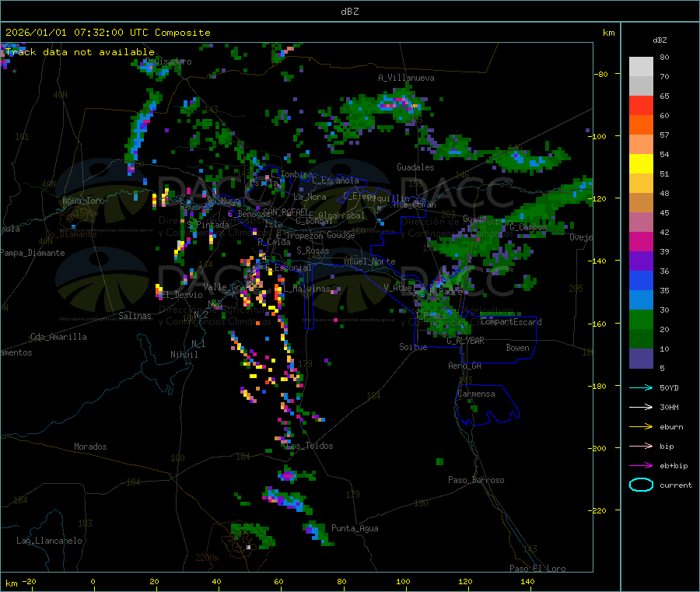Click the Bowen map label
This screenshot has width=700, height=592.
click(x=518, y=348)
